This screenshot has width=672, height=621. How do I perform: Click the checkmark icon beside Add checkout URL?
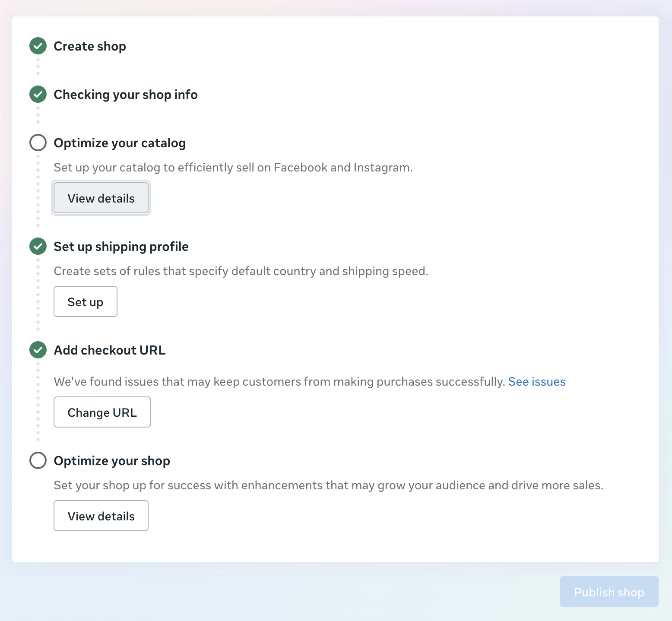38,350
